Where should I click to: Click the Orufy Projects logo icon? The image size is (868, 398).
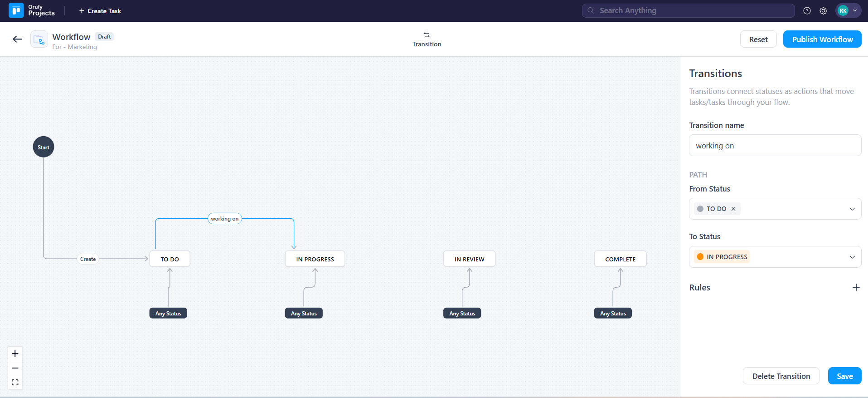click(x=16, y=10)
